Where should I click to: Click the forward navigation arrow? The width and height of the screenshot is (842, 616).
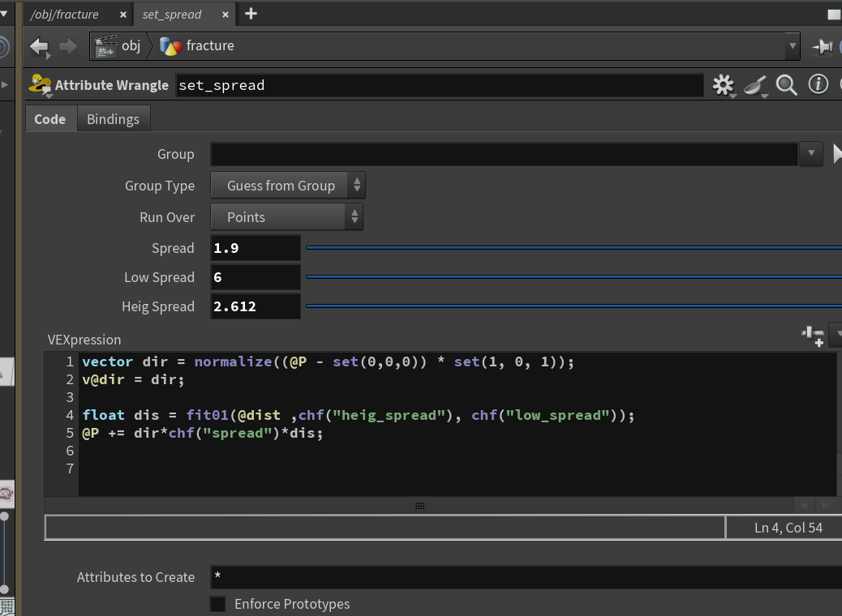pyautogui.click(x=68, y=47)
